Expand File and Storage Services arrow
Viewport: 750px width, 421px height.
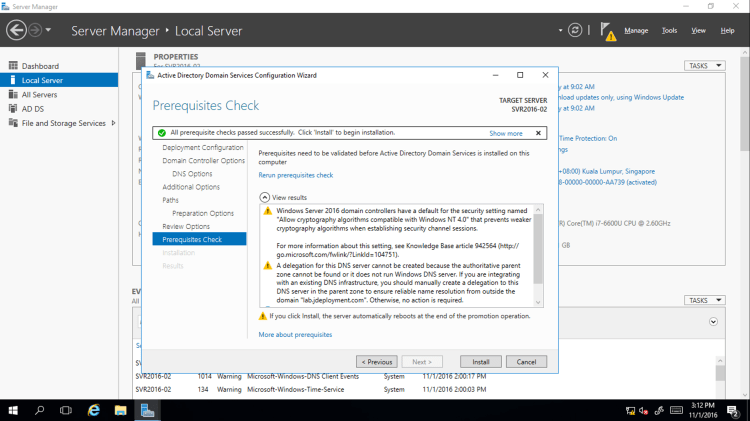pos(114,123)
